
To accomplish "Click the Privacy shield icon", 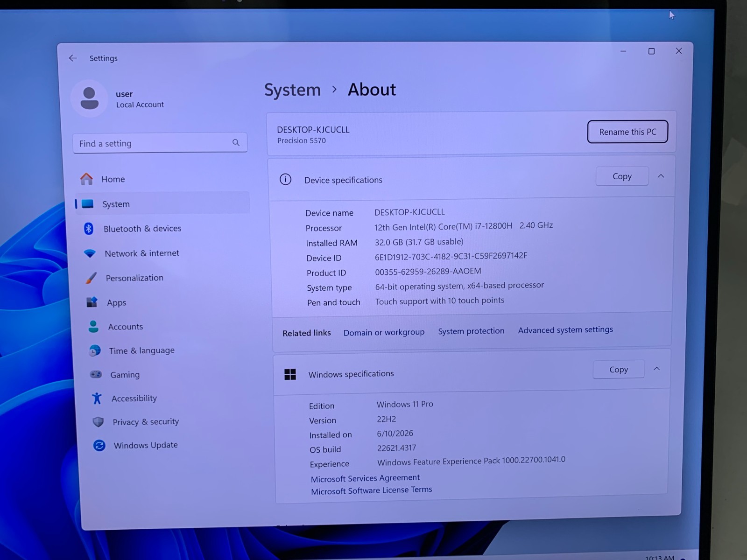I will tap(98, 422).
